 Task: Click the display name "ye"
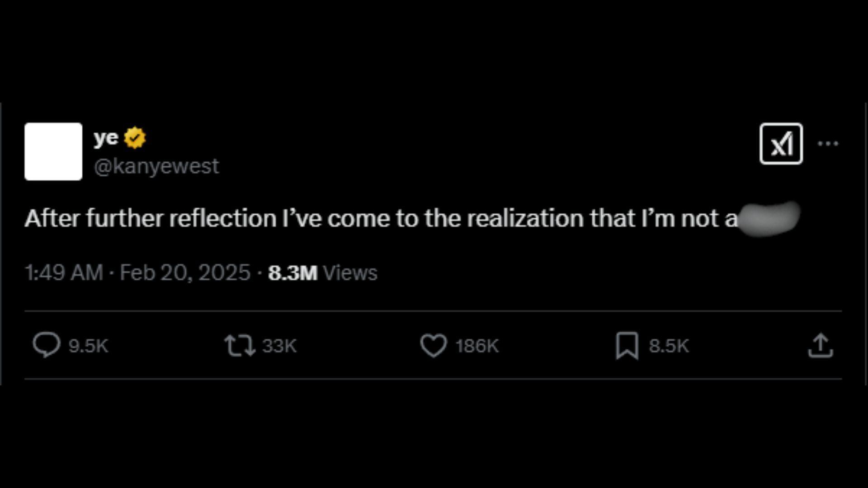[106, 138]
